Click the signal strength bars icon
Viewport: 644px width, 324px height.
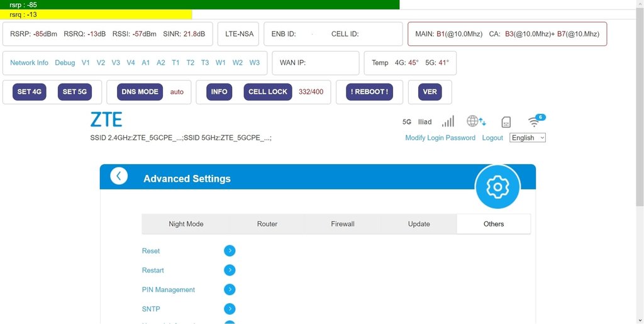[x=448, y=121]
